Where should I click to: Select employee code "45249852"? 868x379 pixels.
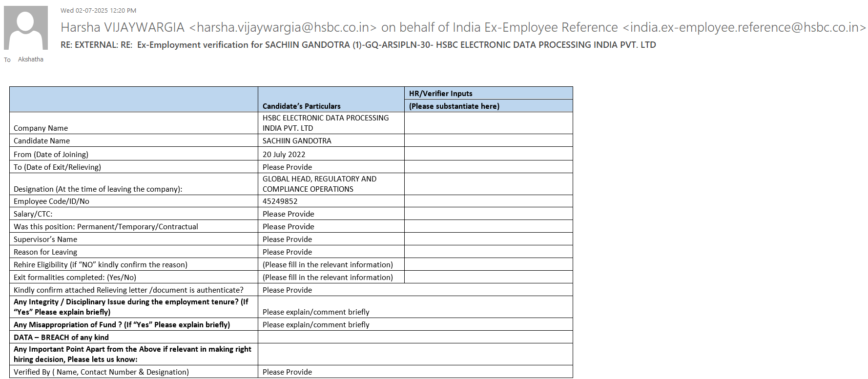[x=280, y=201]
